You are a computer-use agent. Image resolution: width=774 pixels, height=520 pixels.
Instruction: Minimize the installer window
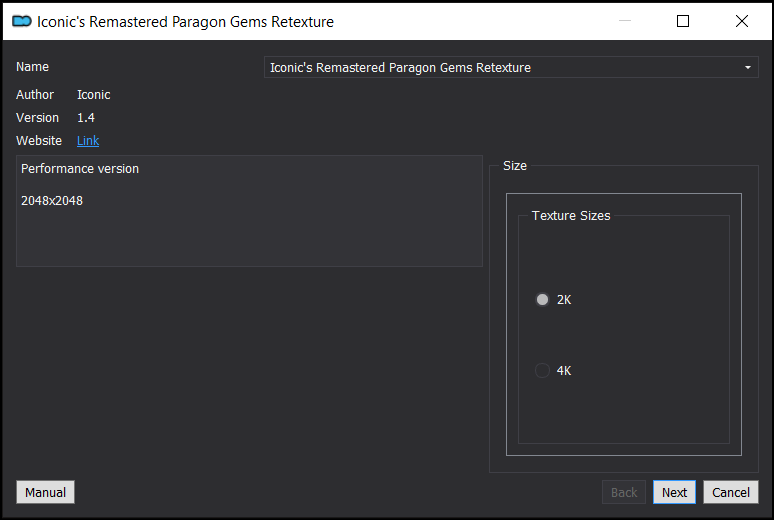click(625, 21)
